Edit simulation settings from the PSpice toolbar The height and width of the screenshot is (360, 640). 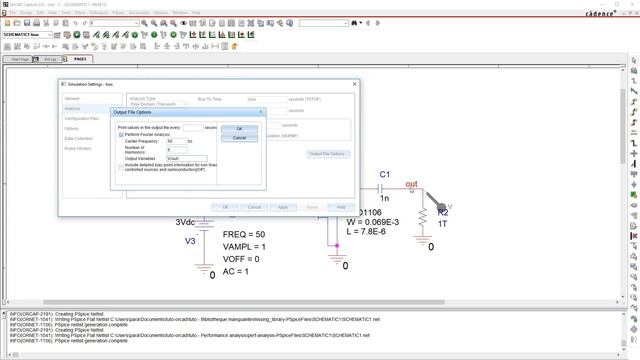(67, 35)
